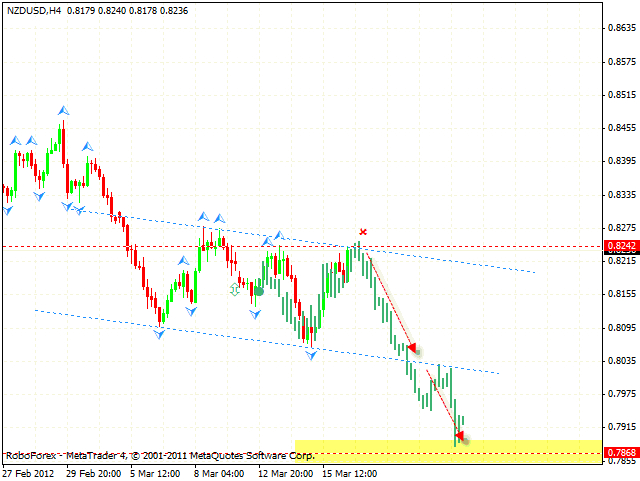
Task: Click the red X marker at the peak
Action: pyautogui.click(x=363, y=232)
